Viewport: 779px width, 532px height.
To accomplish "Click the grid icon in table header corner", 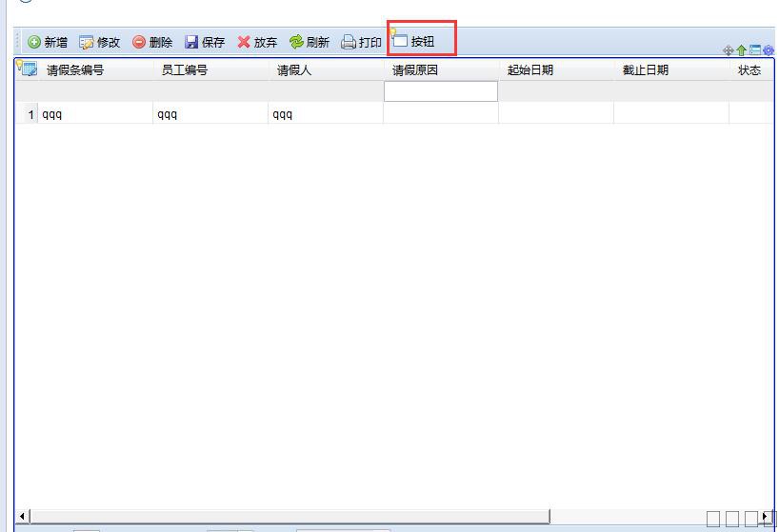I will click(27, 69).
